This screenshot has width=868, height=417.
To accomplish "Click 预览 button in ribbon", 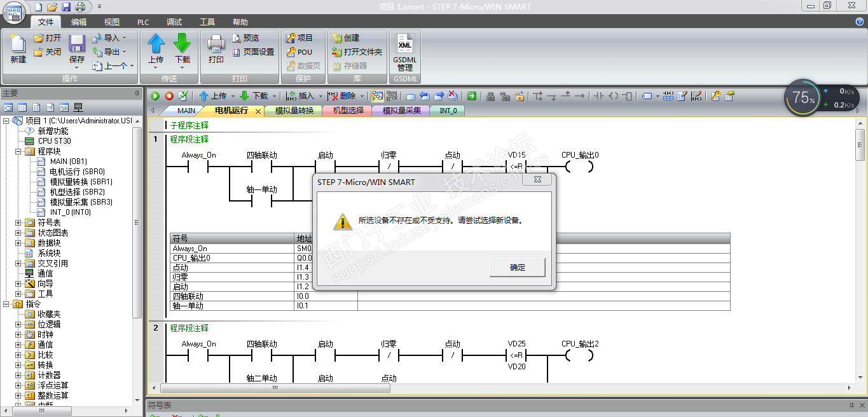I will [x=245, y=38].
